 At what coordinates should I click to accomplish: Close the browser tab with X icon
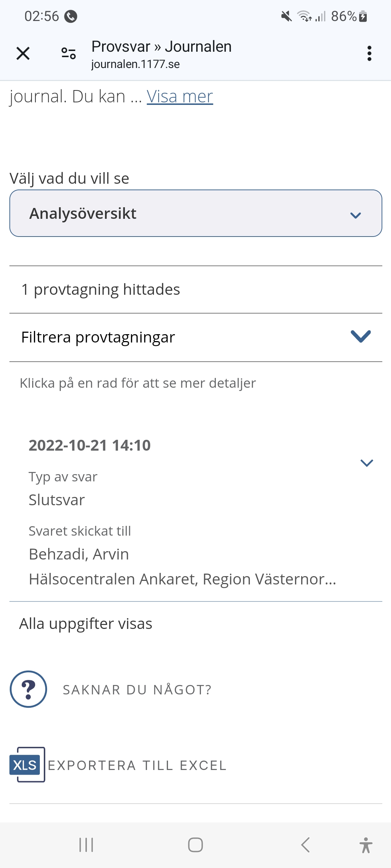click(23, 54)
